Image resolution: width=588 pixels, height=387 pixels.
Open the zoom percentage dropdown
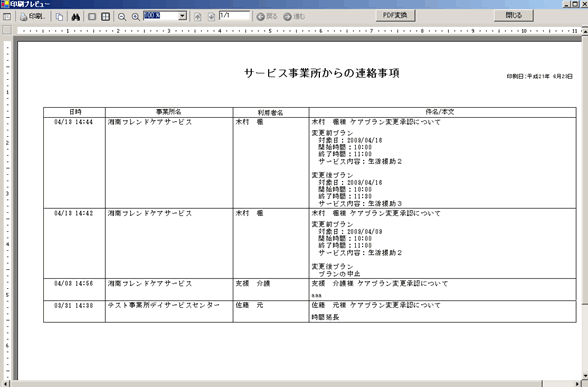(x=183, y=16)
